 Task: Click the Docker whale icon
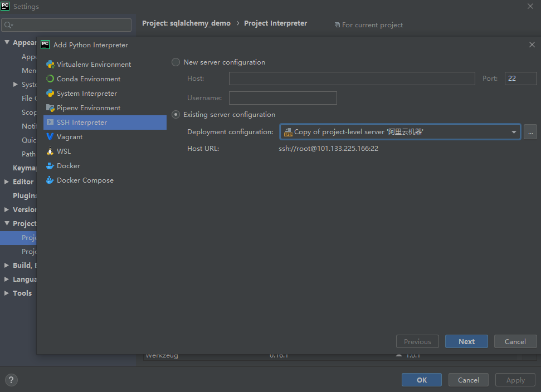[50, 166]
